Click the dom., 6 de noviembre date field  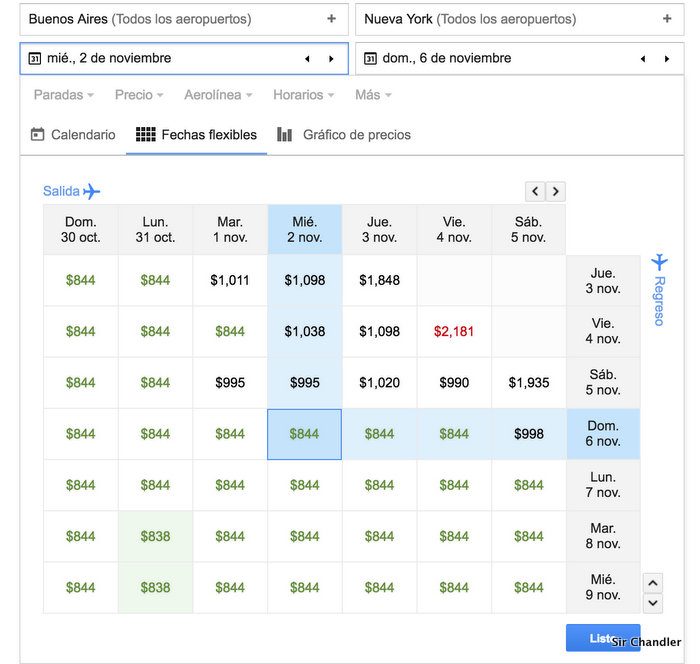[520, 58]
